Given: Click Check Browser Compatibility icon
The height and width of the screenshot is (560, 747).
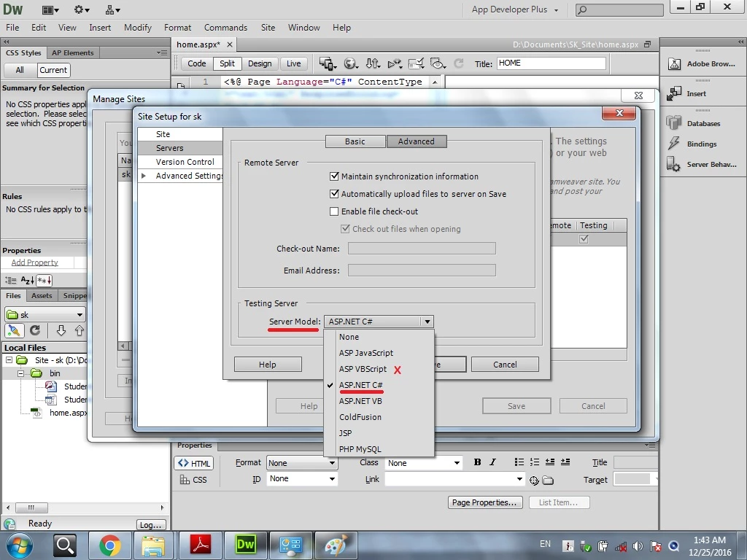Looking at the screenshot, I should click(x=416, y=63).
